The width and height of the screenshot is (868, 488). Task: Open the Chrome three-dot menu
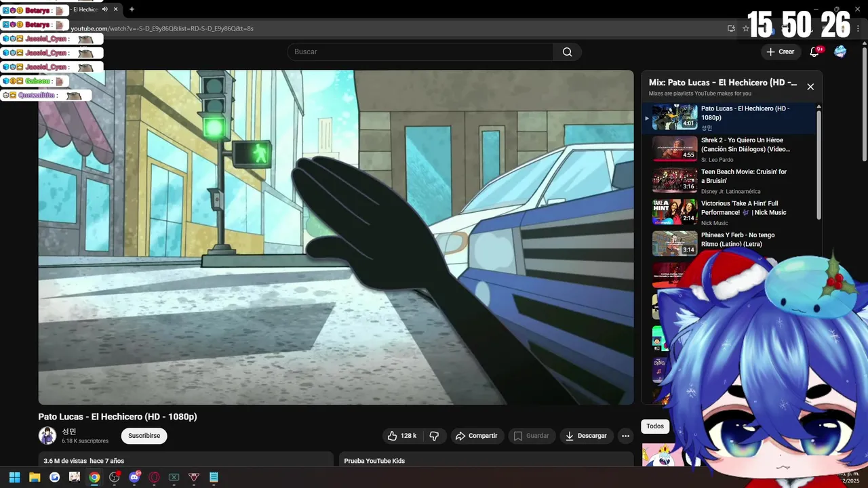pyautogui.click(x=859, y=28)
